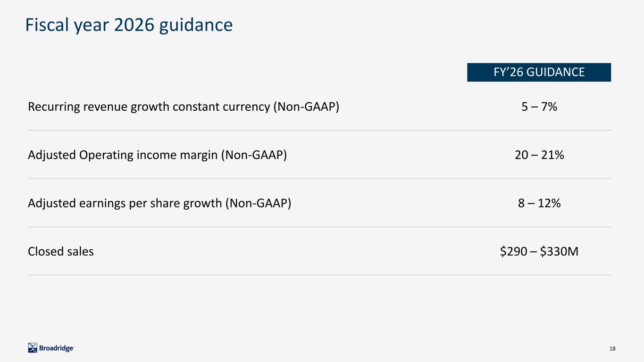This screenshot has width=644, height=362.
Task: Click the divider line below Operating income margin row
Action: 319,179
